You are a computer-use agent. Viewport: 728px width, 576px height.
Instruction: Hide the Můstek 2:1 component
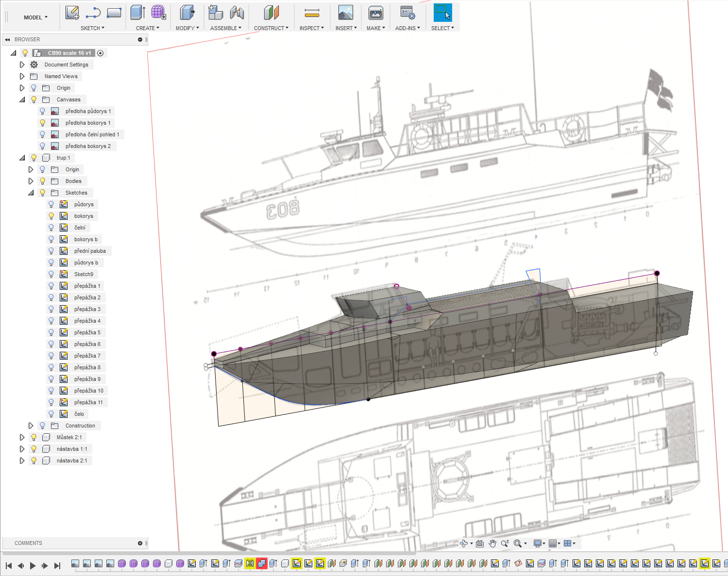pyautogui.click(x=34, y=437)
